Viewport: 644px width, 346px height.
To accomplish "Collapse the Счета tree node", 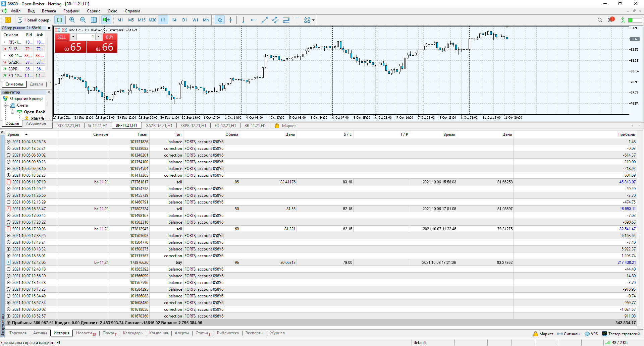I will (x=6, y=105).
